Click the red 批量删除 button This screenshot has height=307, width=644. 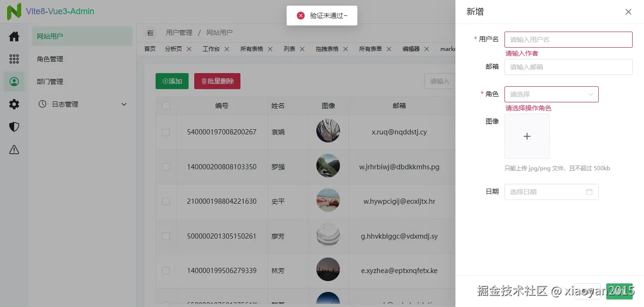coord(217,81)
